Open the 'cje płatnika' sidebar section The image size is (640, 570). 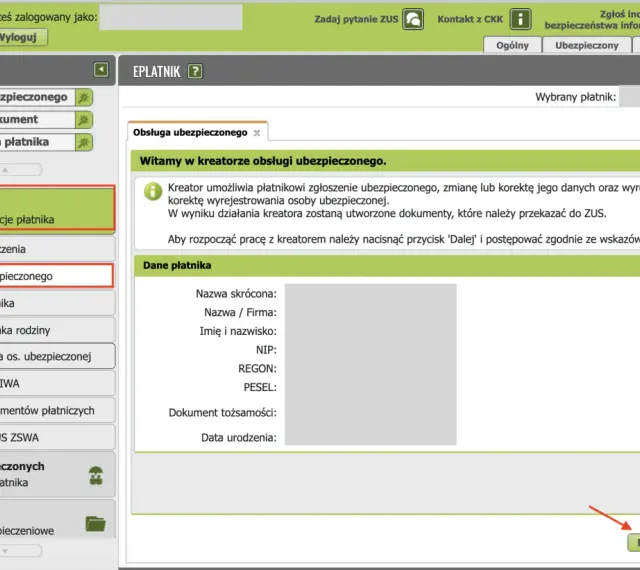pyautogui.click(x=57, y=208)
